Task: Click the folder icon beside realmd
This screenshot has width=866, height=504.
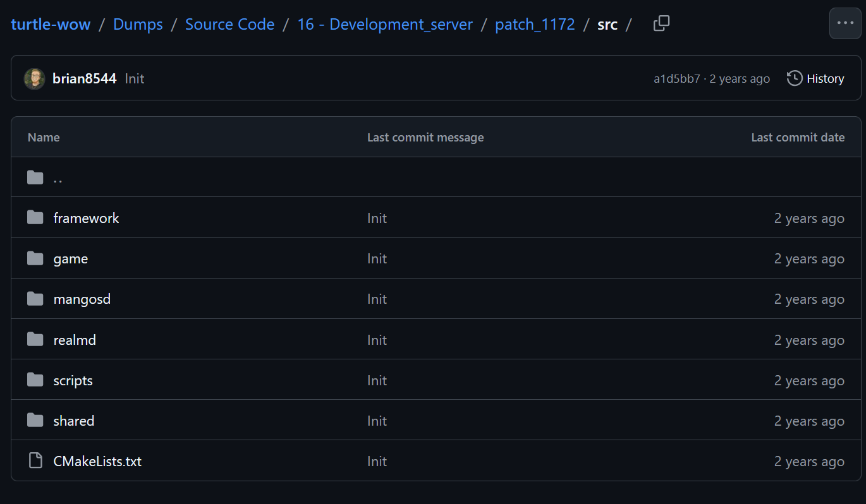Action: 35,340
